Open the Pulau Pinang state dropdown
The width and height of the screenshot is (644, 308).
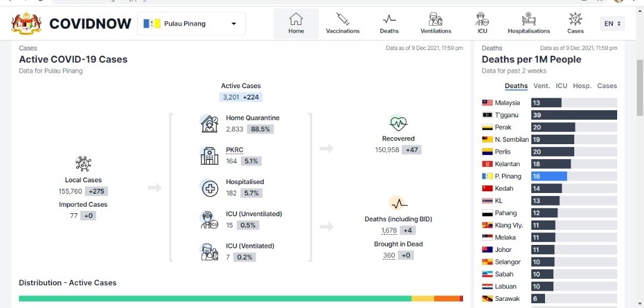(191, 24)
